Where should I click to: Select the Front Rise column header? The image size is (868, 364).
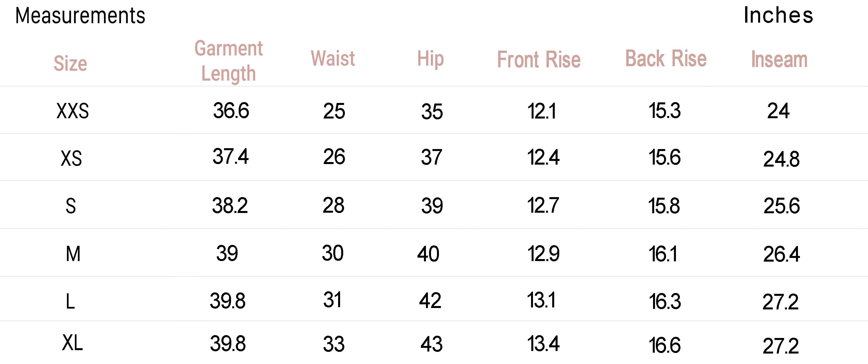(539, 60)
